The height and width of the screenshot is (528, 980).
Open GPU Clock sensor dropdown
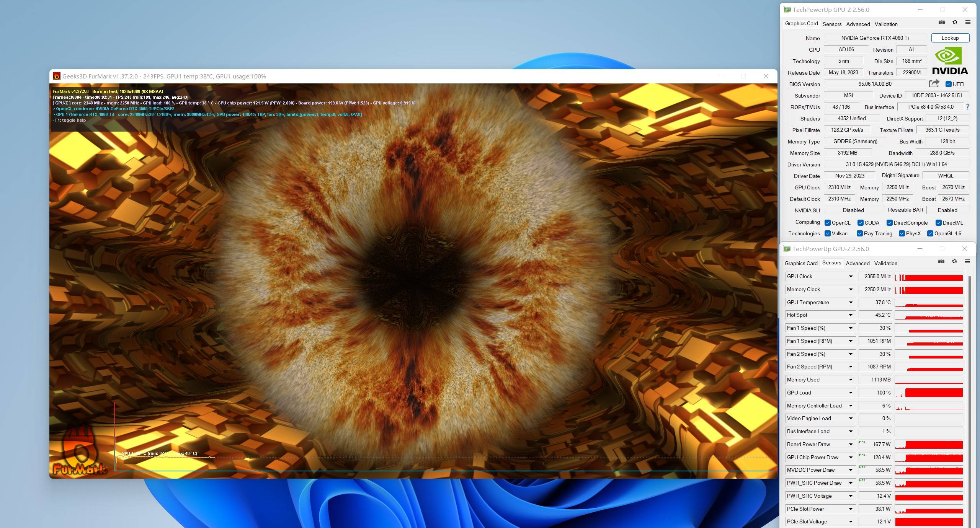click(x=851, y=276)
